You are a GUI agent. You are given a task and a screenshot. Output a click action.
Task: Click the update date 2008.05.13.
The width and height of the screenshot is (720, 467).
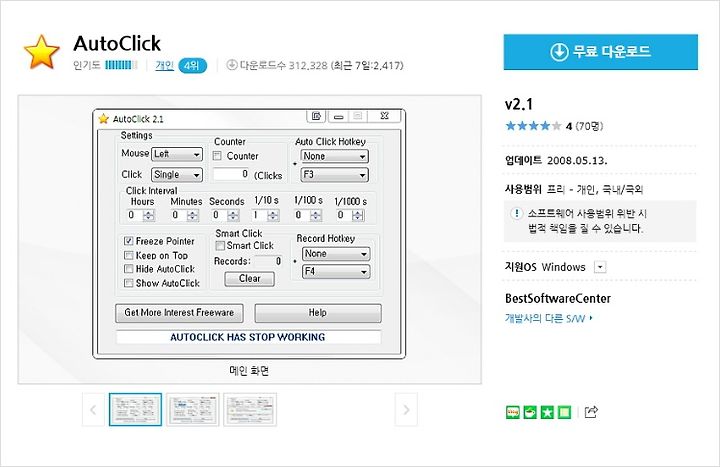[x=577, y=161]
